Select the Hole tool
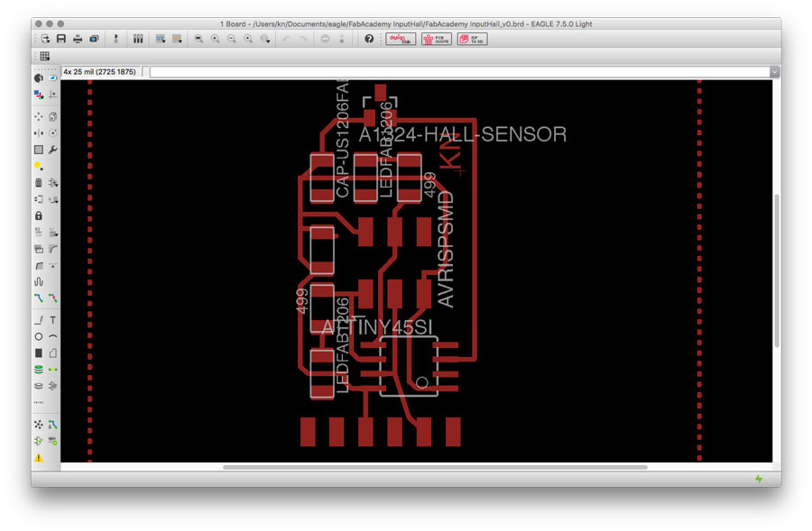This screenshot has height=531, width=812. point(38,386)
